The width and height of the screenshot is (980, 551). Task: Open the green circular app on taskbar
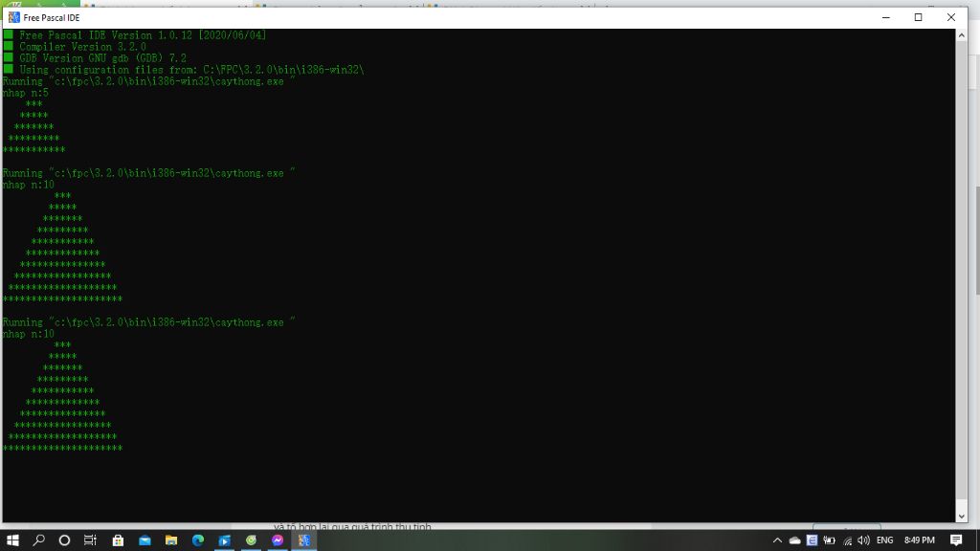[252, 540]
